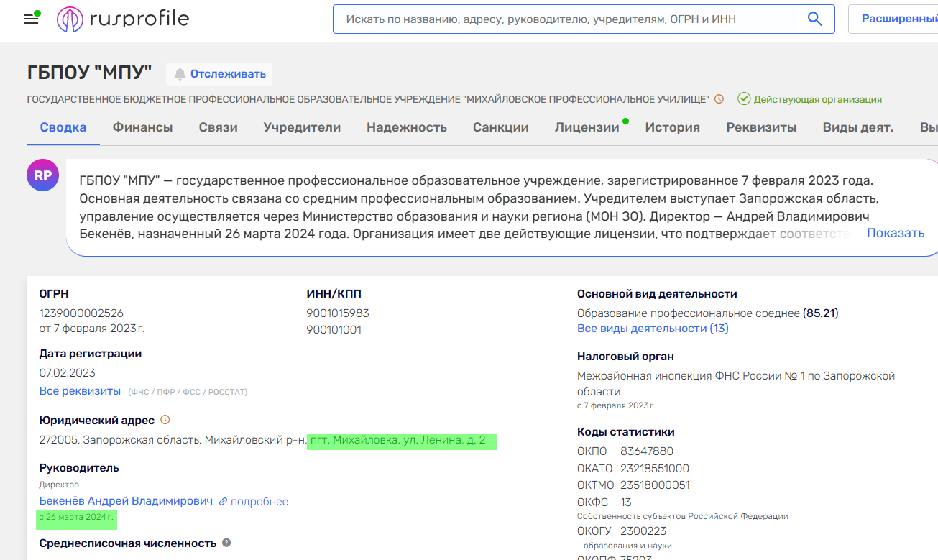This screenshot has width=938, height=560.
Task: Click the bell icon in Отслеживать
Action: [180, 74]
